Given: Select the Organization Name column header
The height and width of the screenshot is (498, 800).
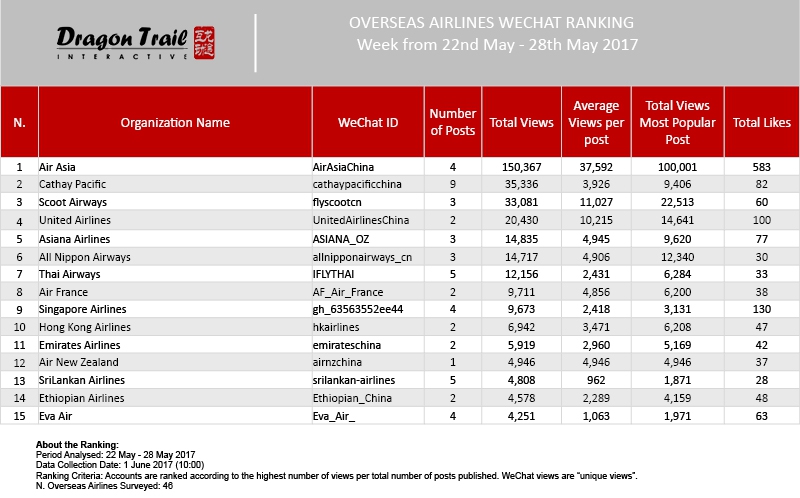Looking at the screenshot, I should pos(175,122).
